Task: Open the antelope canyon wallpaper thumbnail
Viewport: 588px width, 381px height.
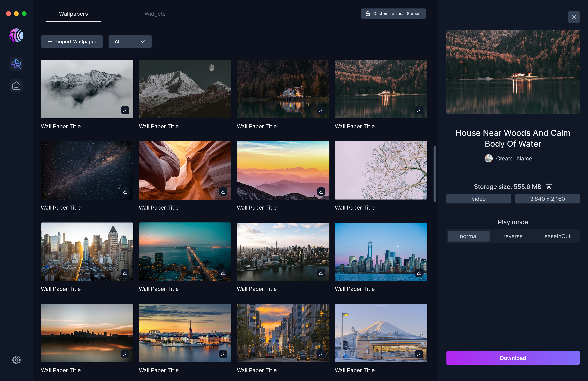Action: pyautogui.click(x=185, y=170)
